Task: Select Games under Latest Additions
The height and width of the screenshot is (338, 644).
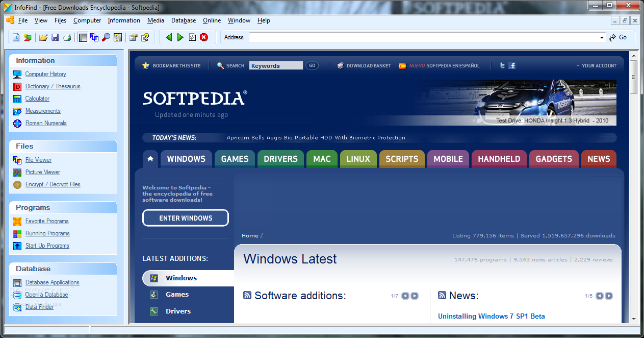Action: coord(177,294)
